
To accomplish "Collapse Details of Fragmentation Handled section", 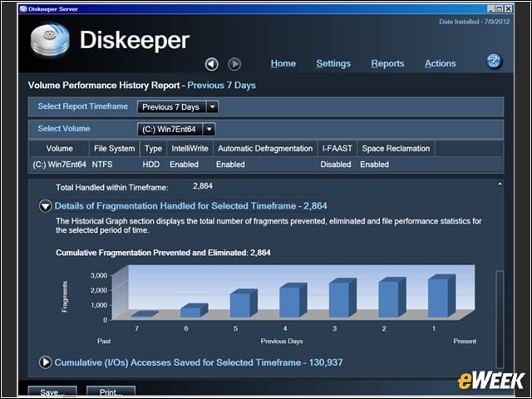I will (45, 206).
